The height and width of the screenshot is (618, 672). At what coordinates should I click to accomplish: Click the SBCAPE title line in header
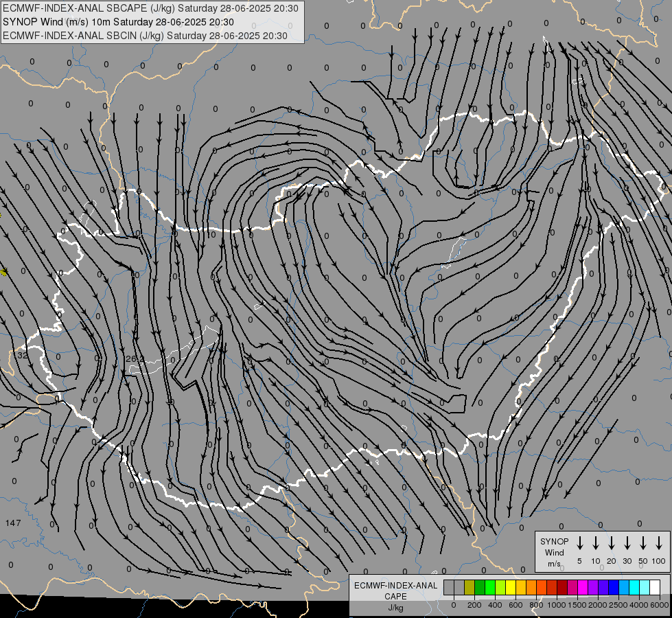tap(150, 8)
